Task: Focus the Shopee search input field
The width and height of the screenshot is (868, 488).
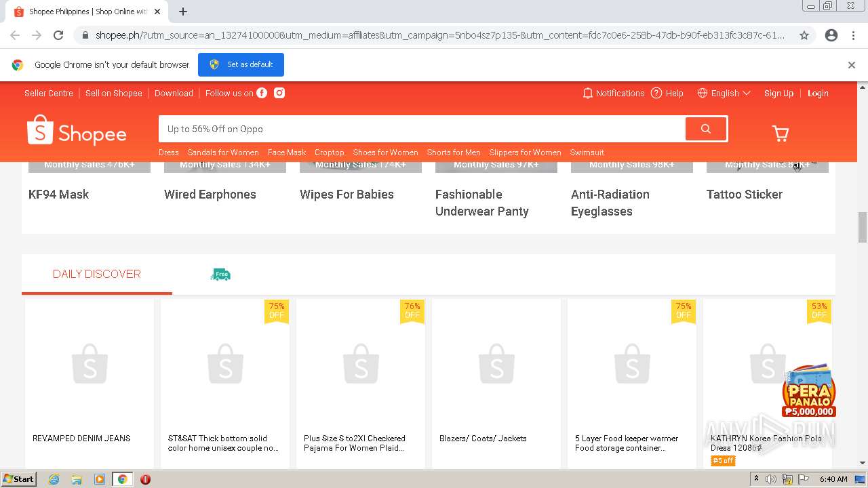Action: tap(420, 129)
